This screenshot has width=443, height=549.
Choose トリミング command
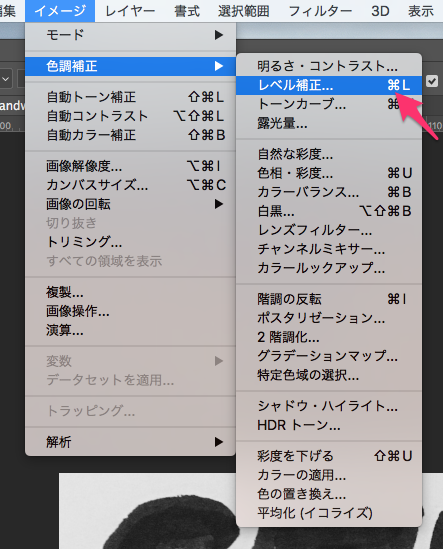click(130, 242)
